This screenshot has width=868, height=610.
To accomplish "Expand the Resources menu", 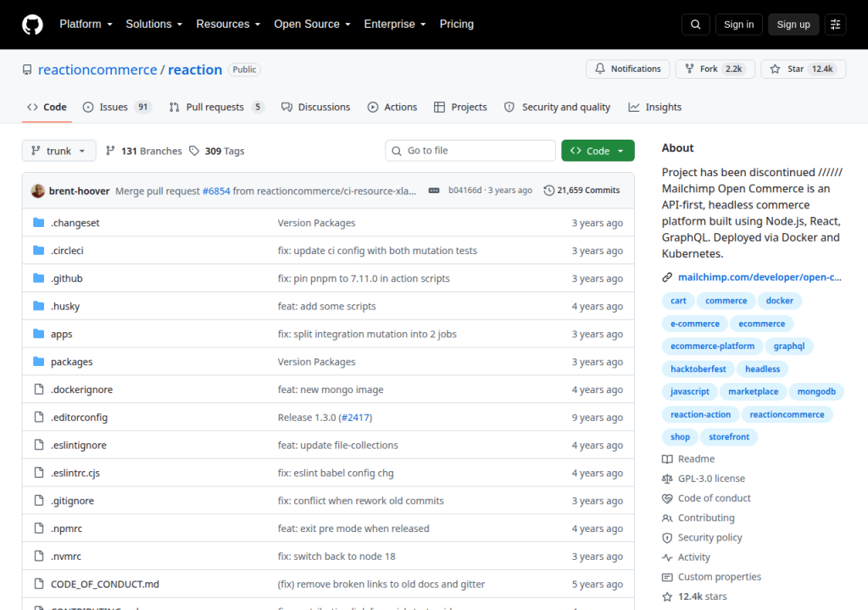I will pos(228,25).
